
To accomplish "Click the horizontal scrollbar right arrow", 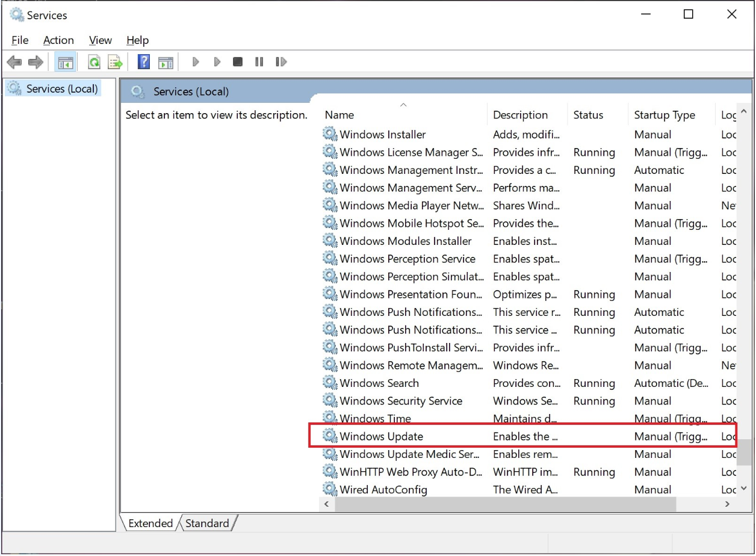I will point(727,504).
